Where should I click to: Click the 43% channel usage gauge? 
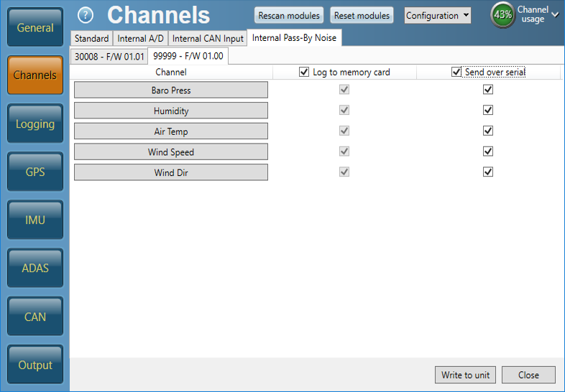point(502,15)
